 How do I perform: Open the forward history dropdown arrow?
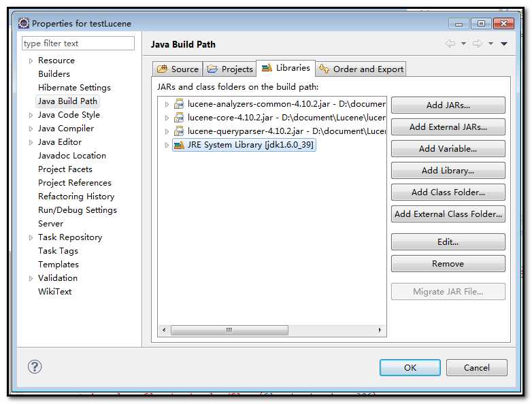[491, 44]
